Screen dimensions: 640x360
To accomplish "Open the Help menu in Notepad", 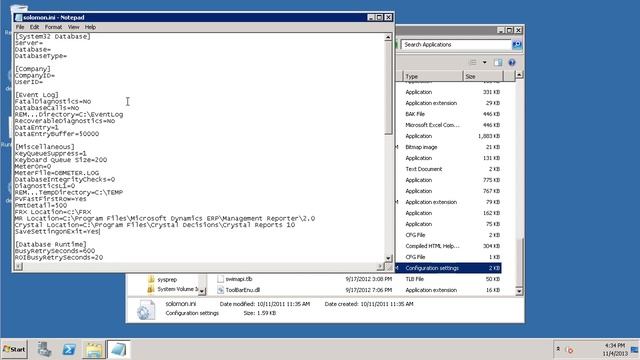I will click(x=90, y=27).
